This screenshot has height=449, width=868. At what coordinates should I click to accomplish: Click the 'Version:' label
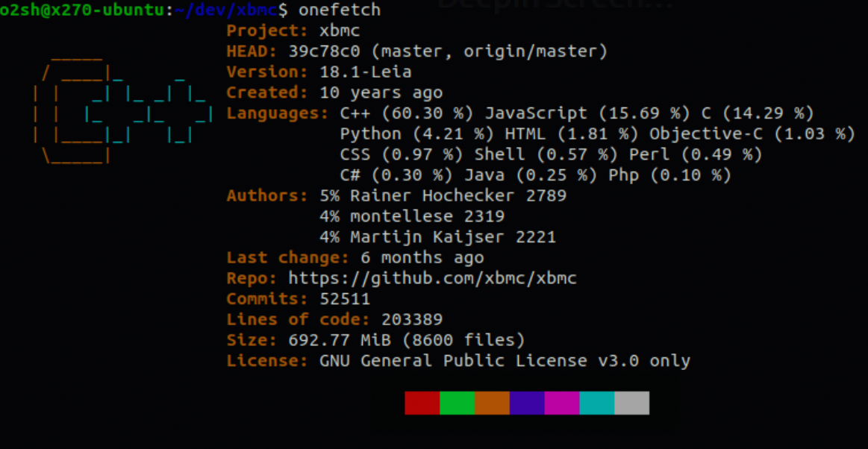267,72
